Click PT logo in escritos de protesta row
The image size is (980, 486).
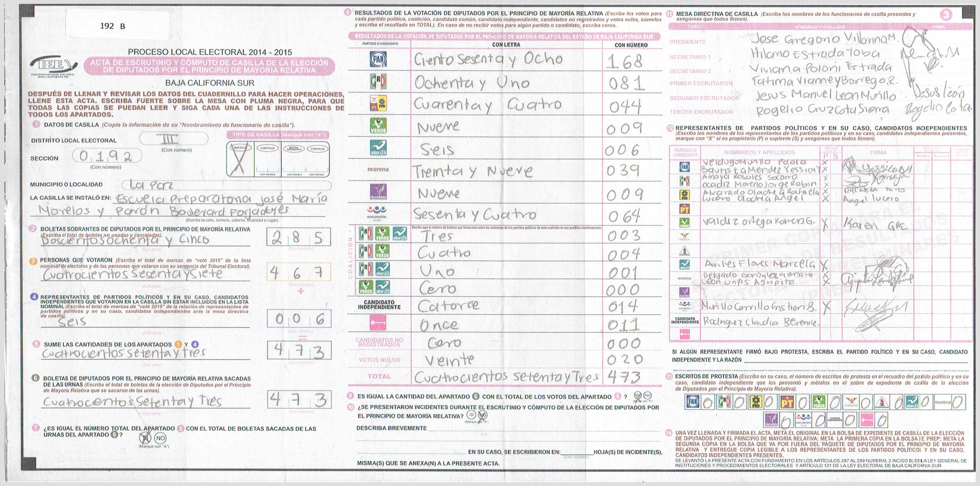[787, 402]
